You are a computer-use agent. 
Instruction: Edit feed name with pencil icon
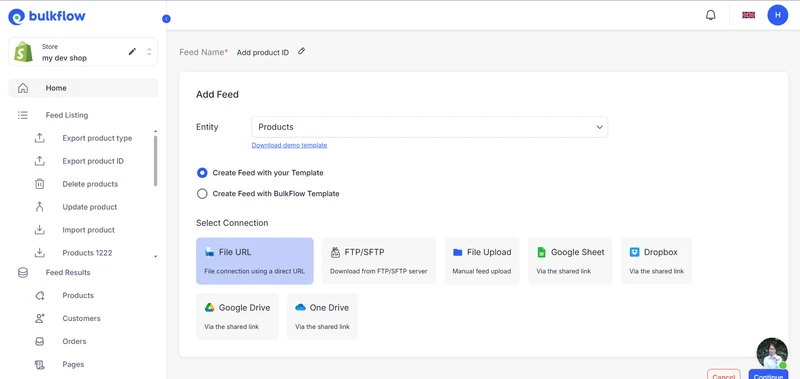[x=302, y=51]
